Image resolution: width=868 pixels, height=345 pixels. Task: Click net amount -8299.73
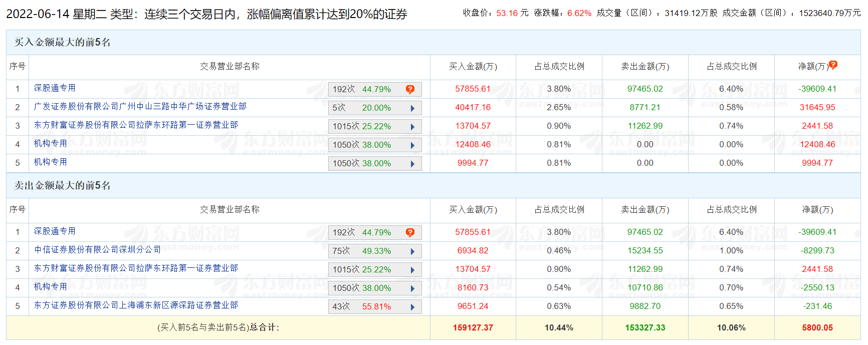click(x=817, y=251)
